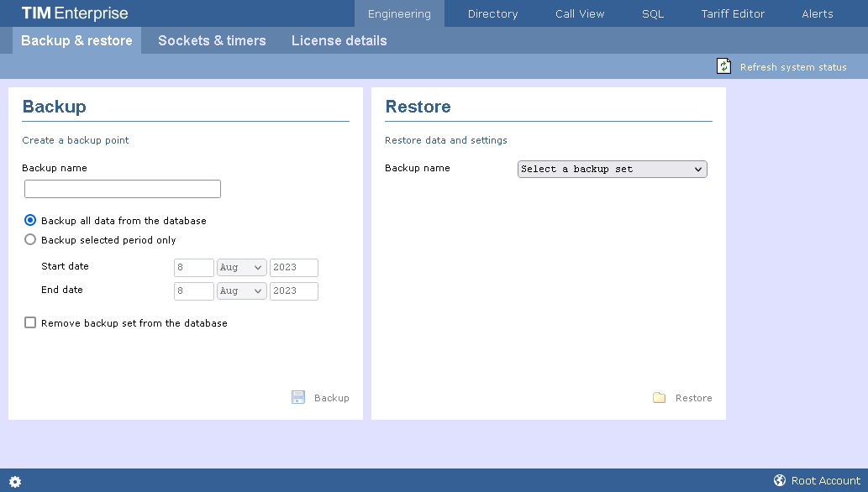This screenshot has width=868, height=492.
Task: Click the End date day field
Action: coord(194,291)
